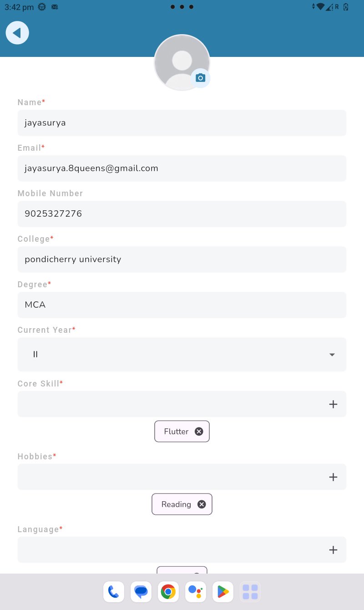Edit the College text field
This screenshot has height=610, width=364.
[182, 259]
